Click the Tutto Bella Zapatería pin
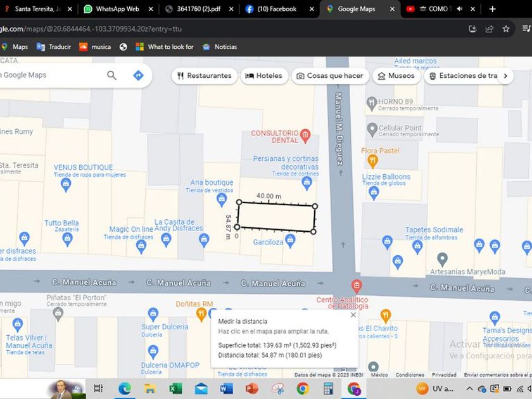 tap(68, 239)
